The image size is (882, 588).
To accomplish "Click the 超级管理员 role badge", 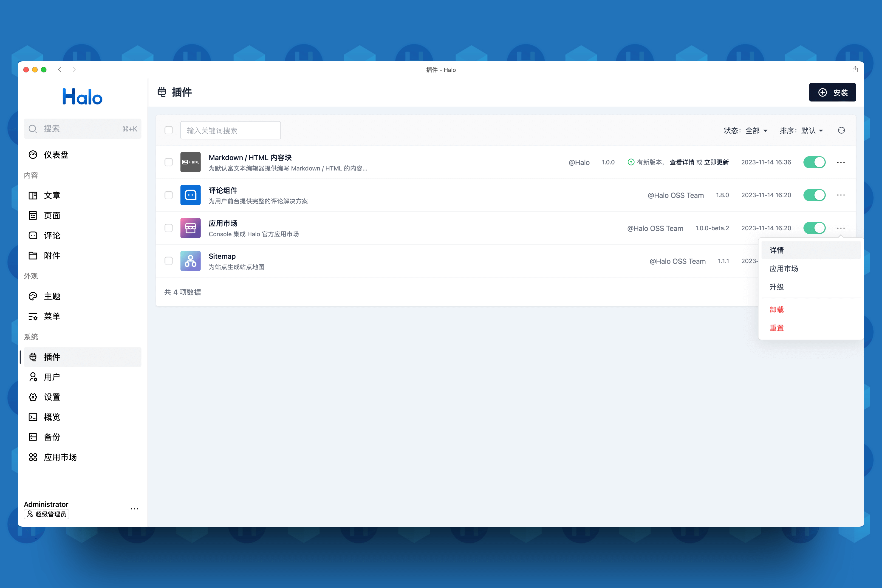I will (x=46, y=514).
